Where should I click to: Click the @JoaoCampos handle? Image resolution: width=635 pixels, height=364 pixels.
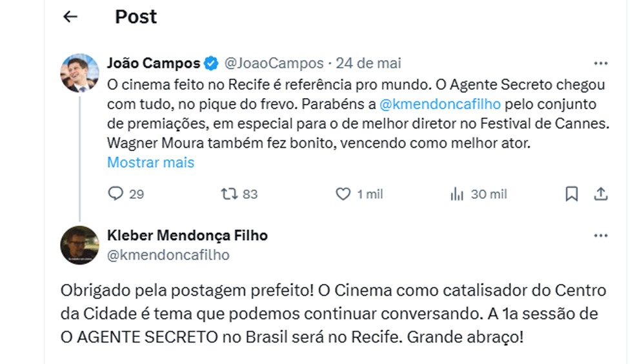[x=274, y=63]
